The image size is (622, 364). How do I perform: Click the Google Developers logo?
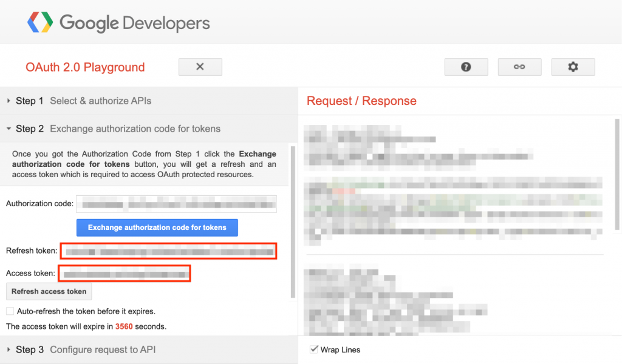pos(118,22)
